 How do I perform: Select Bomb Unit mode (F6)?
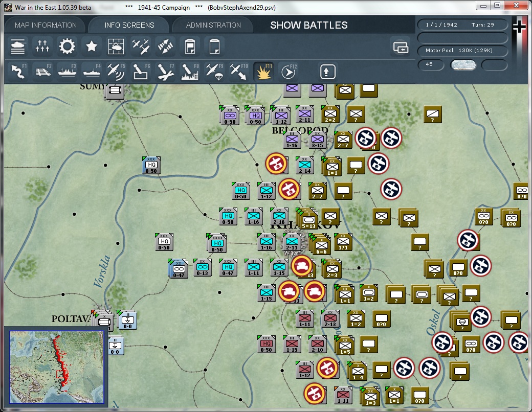pyautogui.click(x=141, y=72)
